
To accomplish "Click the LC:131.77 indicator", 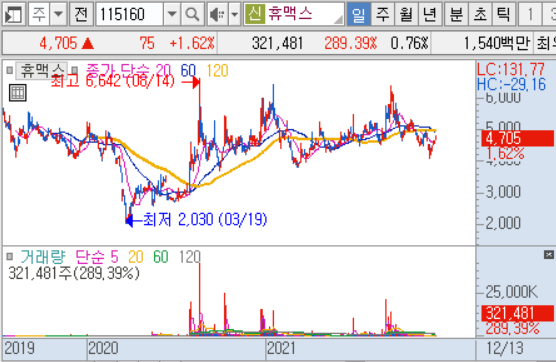I will (x=511, y=69).
